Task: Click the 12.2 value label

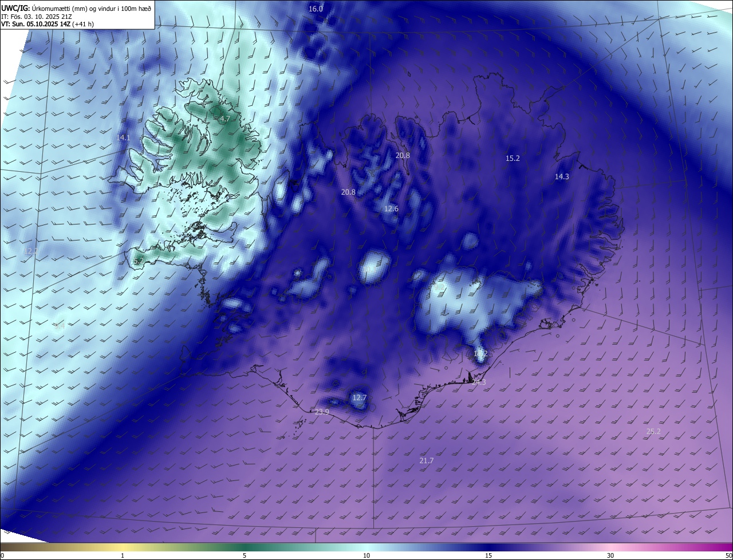Action: point(31,251)
